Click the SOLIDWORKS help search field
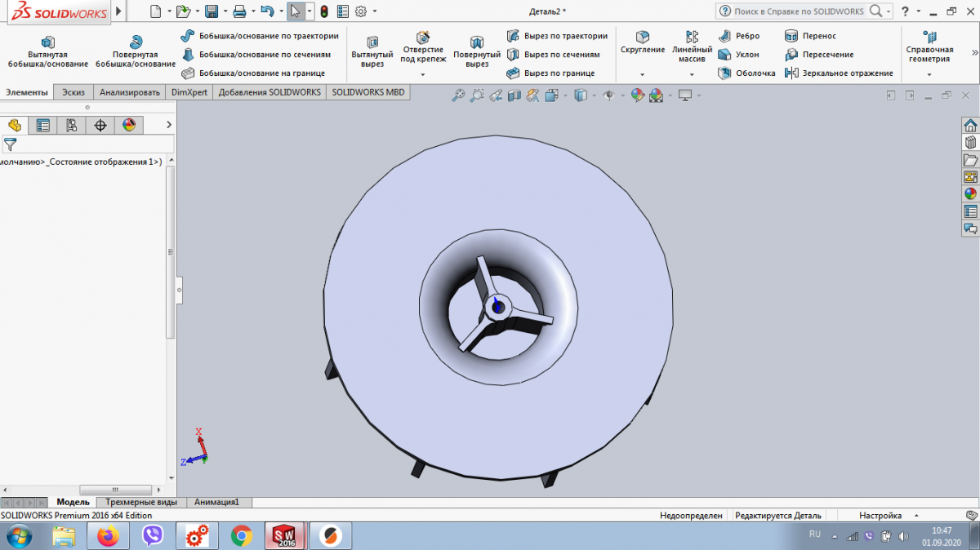Viewport: 980px width, 550px height. click(799, 11)
